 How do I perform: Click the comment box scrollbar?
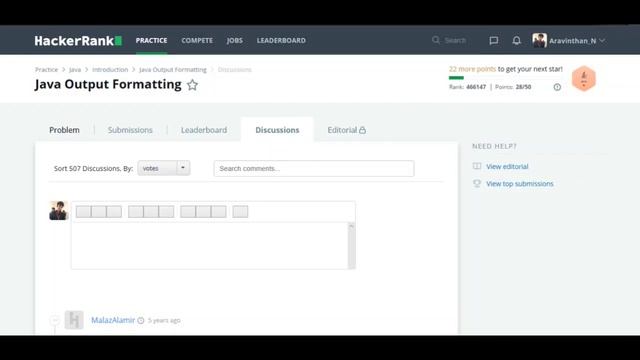pyautogui.click(x=351, y=245)
